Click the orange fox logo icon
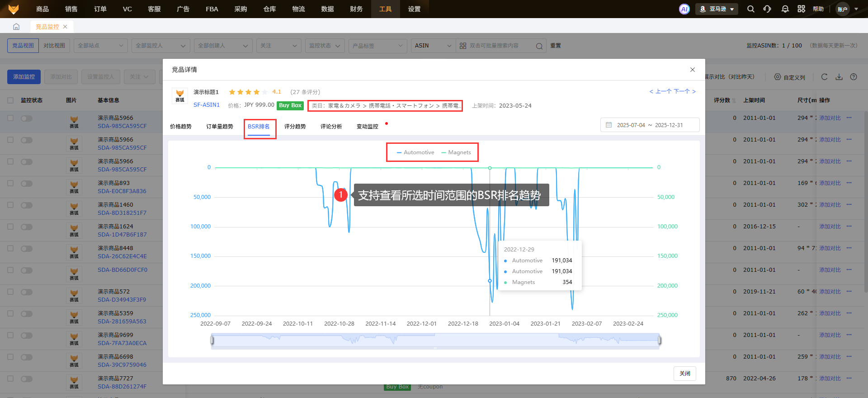868x398 pixels. click(x=14, y=9)
